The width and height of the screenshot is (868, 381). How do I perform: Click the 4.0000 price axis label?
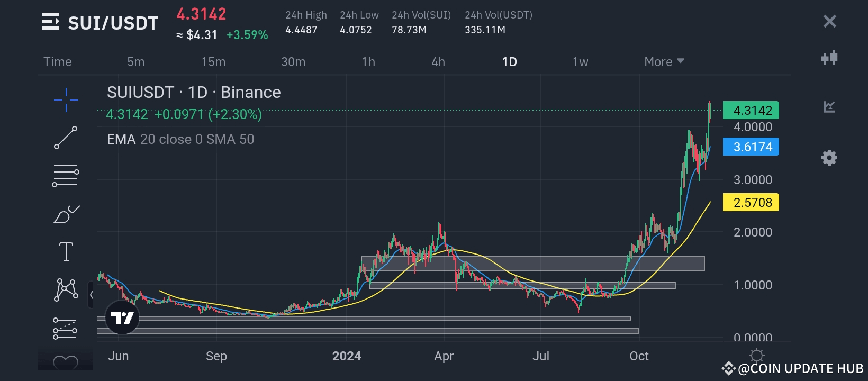753,127
